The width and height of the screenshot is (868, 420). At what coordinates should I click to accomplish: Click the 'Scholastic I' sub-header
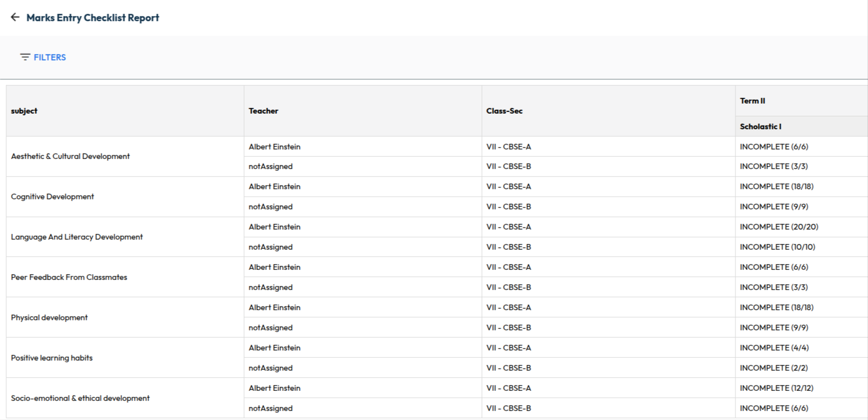pyautogui.click(x=761, y=127)
